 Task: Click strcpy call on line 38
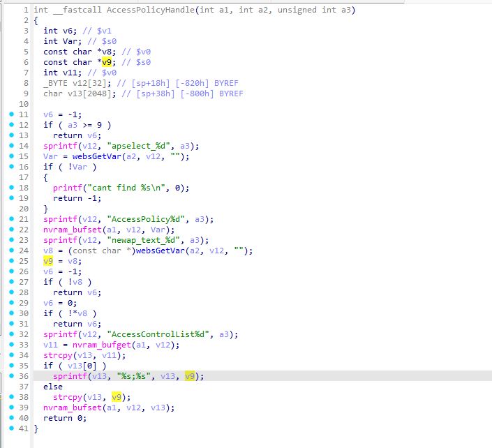point(68,397)
